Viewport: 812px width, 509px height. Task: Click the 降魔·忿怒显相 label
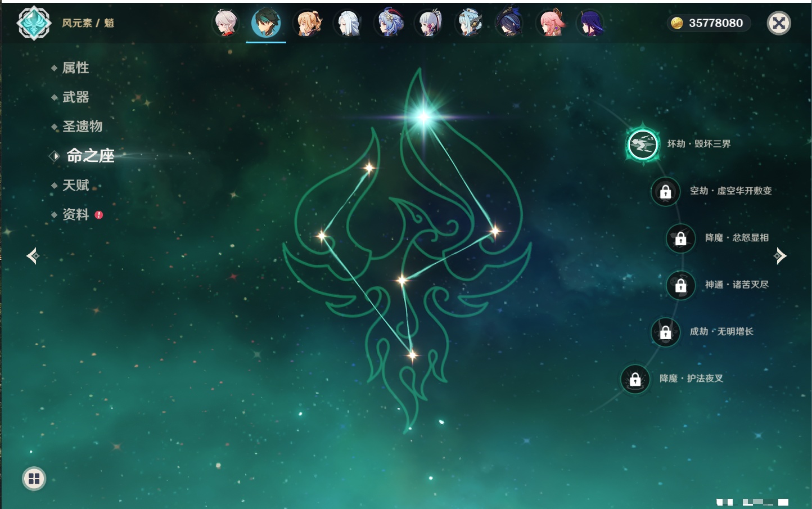[737, 238]
